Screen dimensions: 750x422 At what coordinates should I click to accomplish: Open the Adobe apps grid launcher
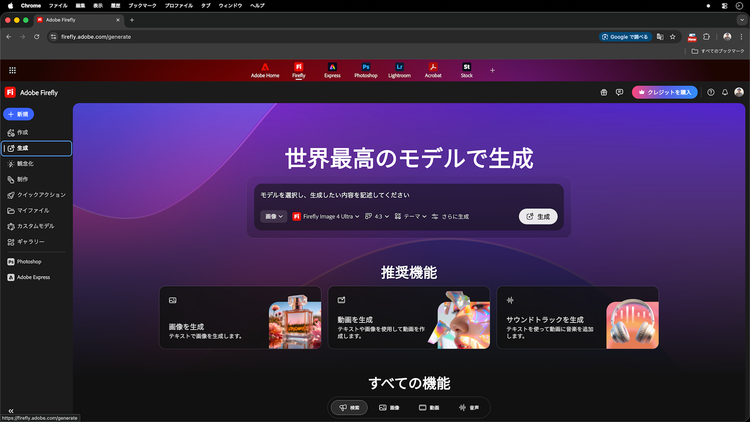pyautogui.click(x=12, y=70)
